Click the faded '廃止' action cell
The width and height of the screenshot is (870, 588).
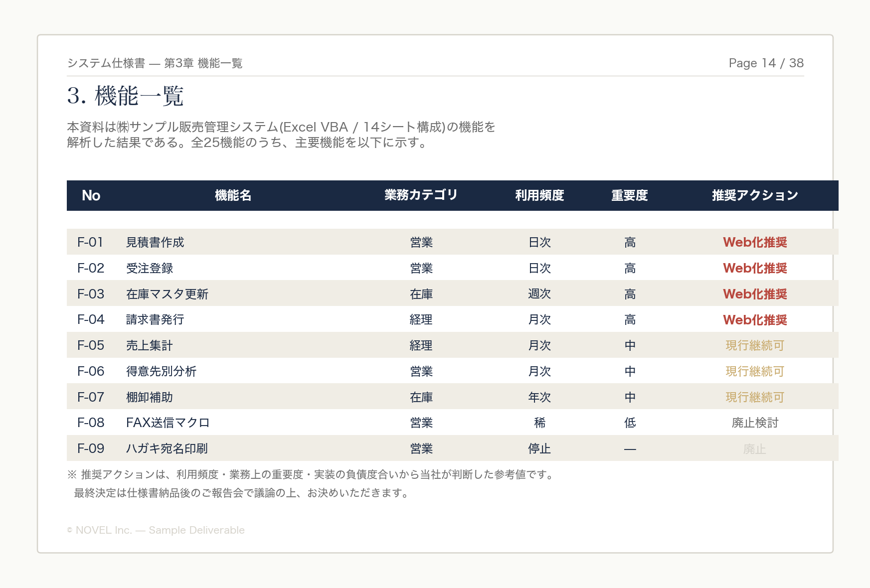(x=755, y=449)
